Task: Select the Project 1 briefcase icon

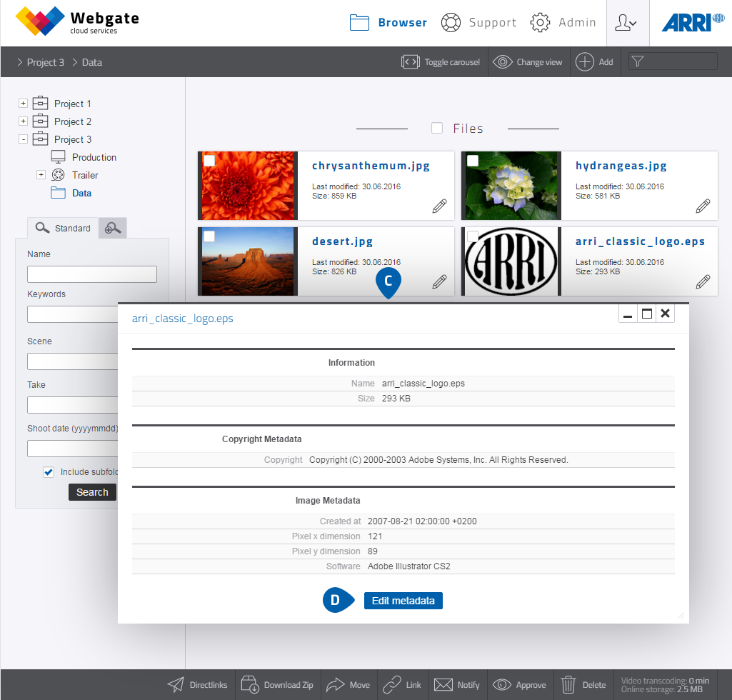Action: tap(40, 103)
